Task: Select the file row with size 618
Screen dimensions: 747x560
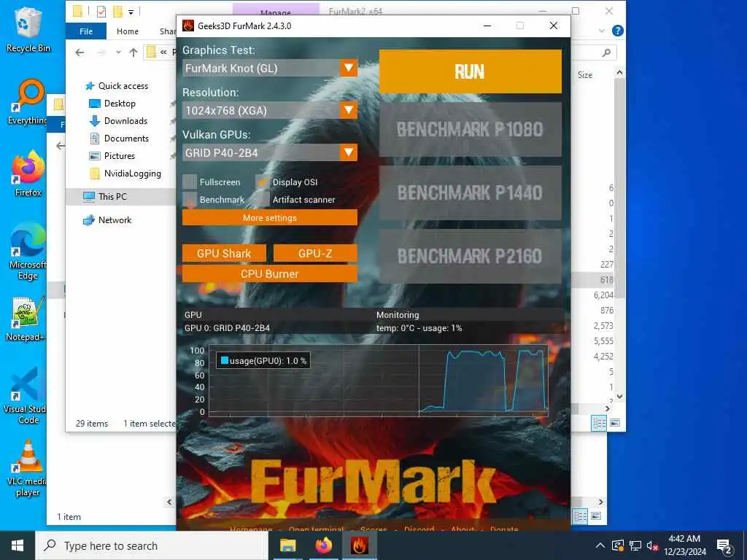Action: (593, 279)
